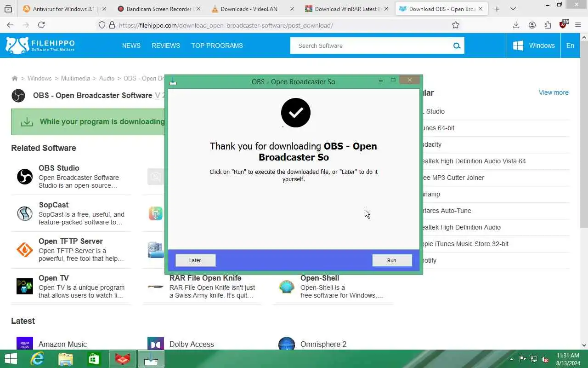Open RAR File Open Knife title
This screenshot has width=588, height=368.
coord(205,278)
